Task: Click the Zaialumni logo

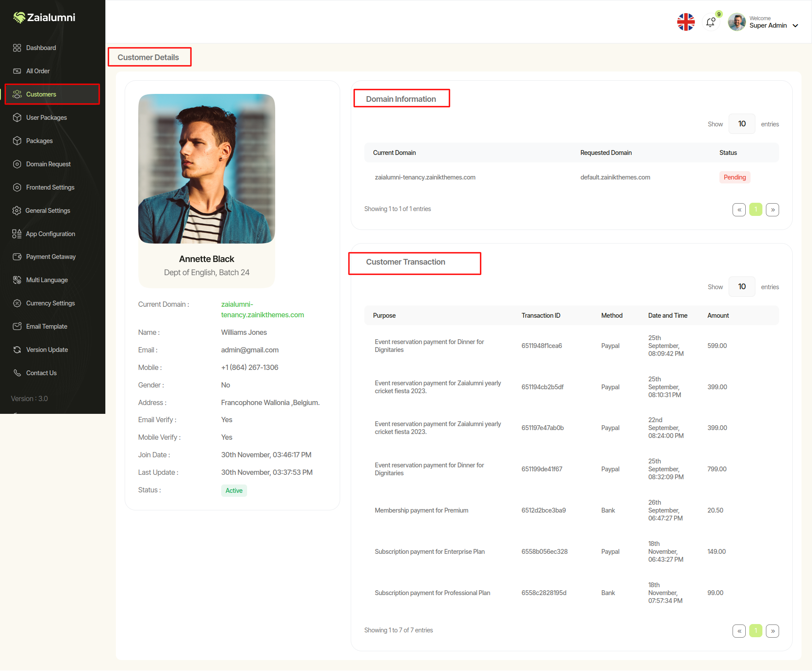Action: click(x=44, y=18)
